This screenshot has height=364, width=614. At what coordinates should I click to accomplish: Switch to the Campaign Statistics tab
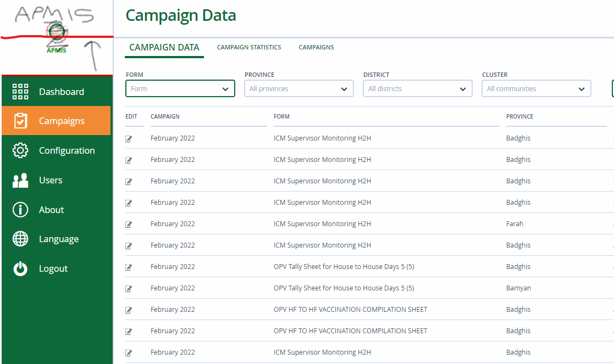249,47
